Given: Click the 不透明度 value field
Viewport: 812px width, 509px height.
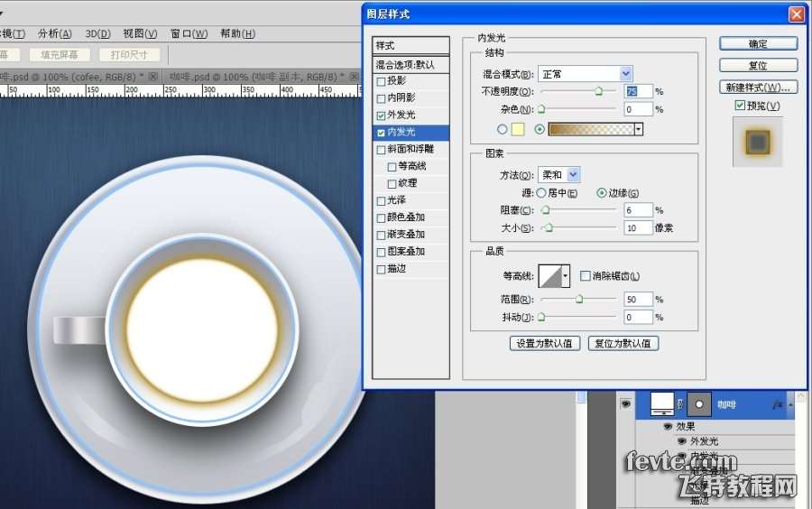Looking at the screenshot, I should point(638,92).
